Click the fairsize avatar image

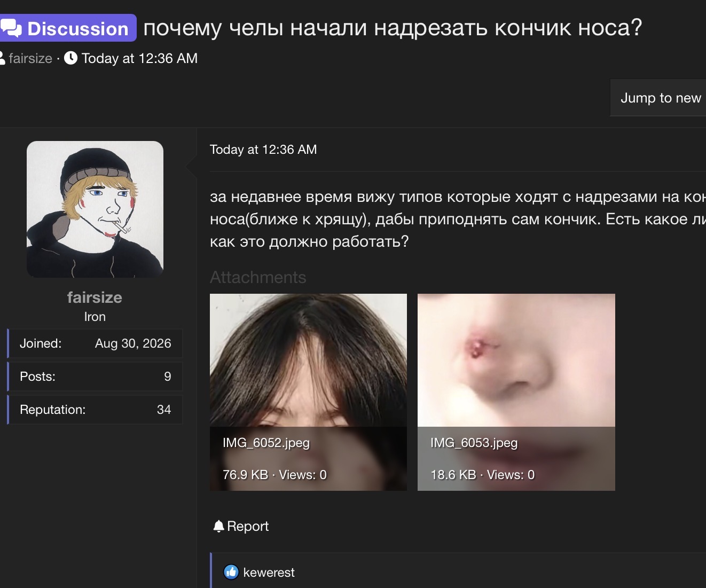click(95, 209)
